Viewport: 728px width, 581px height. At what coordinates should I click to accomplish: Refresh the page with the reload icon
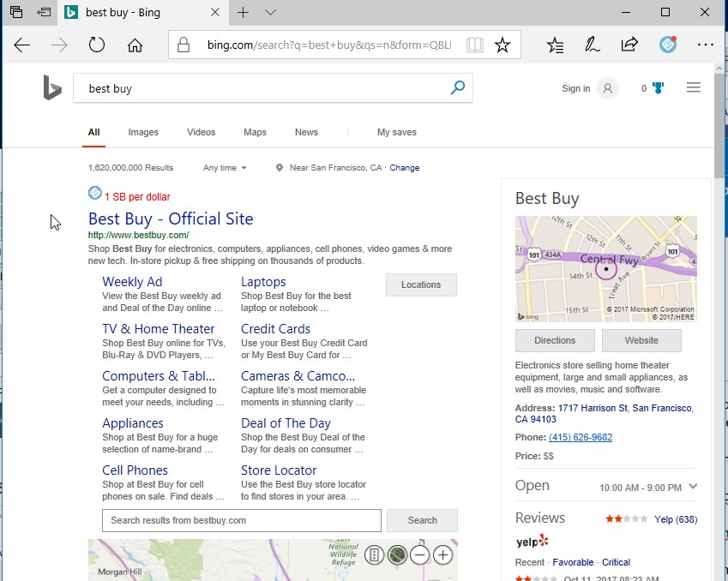pyautogui.click(x=97, y=45)
